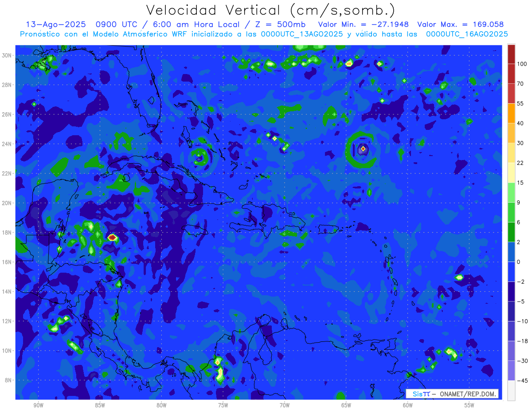
Task: Click the colorbar label '100'
Action: (521, 64)
